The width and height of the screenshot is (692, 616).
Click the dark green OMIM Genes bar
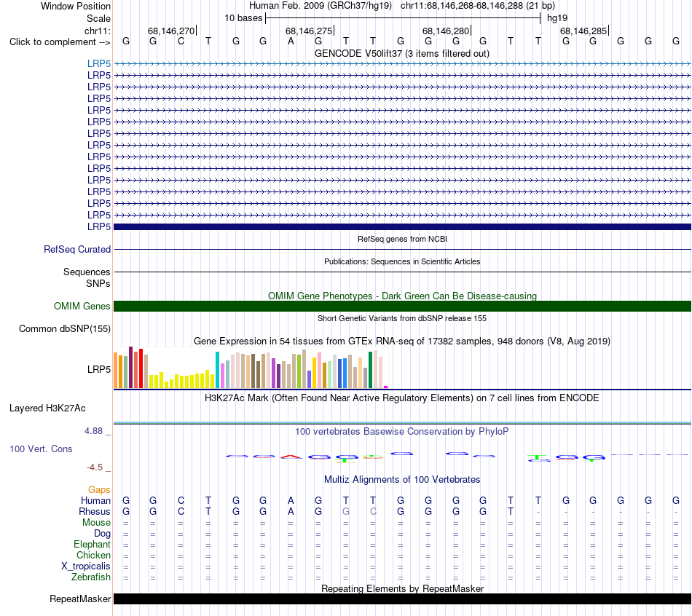402,307
